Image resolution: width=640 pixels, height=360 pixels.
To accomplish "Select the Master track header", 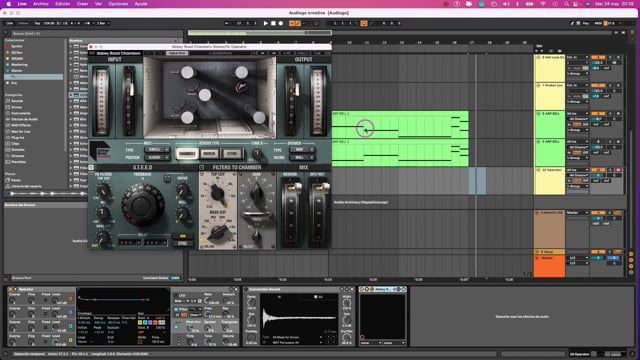I will pyautogui.click(x=549, y=267).
